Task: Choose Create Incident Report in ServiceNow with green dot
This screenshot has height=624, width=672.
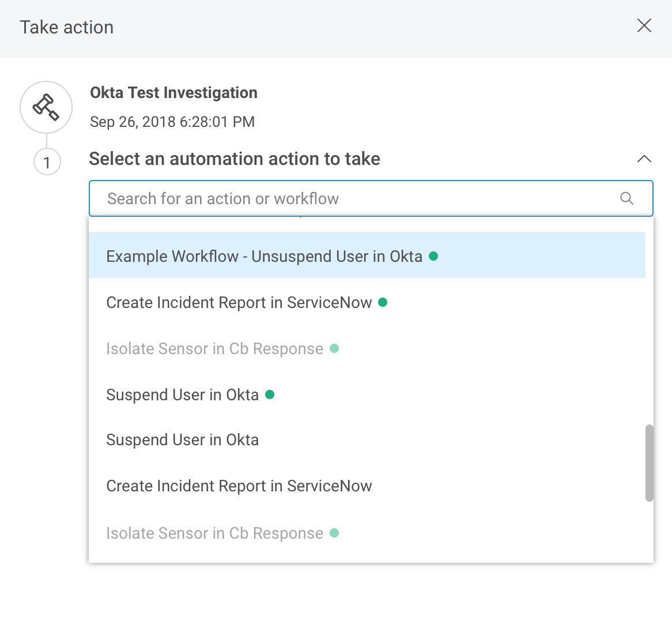Action: [367, 302]
